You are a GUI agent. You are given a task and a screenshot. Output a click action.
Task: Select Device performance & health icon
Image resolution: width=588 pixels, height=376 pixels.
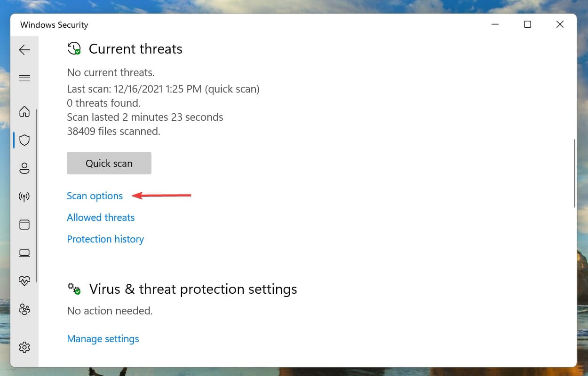click(x=24, y=281)
